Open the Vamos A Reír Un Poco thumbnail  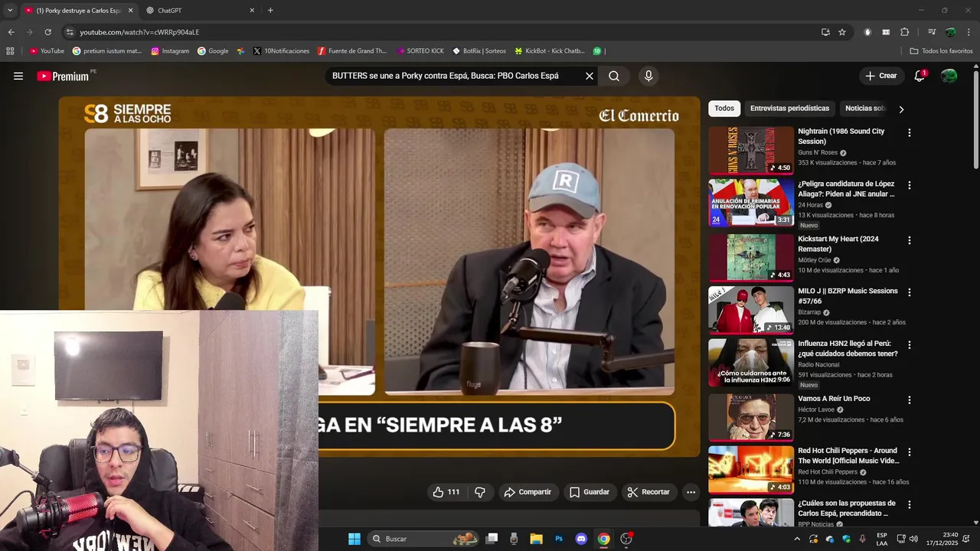(x=751, y=417)
